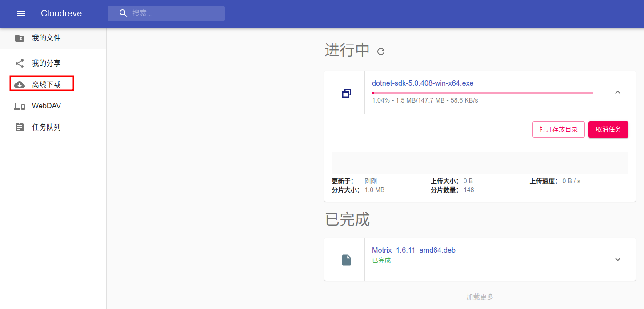
Task: Click the 我的文件 folder icon
Action: pos(20,38)
